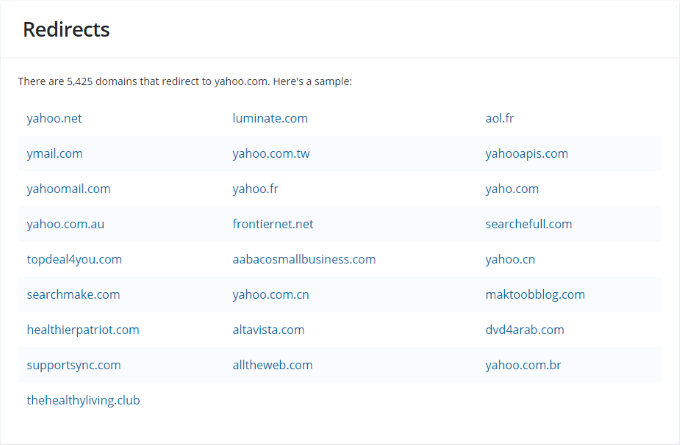Open yahoo.com.au link

[x=65, y=224]
